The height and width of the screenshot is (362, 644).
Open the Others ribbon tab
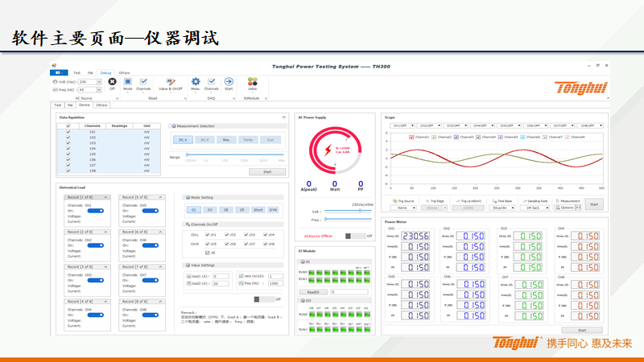124,72
